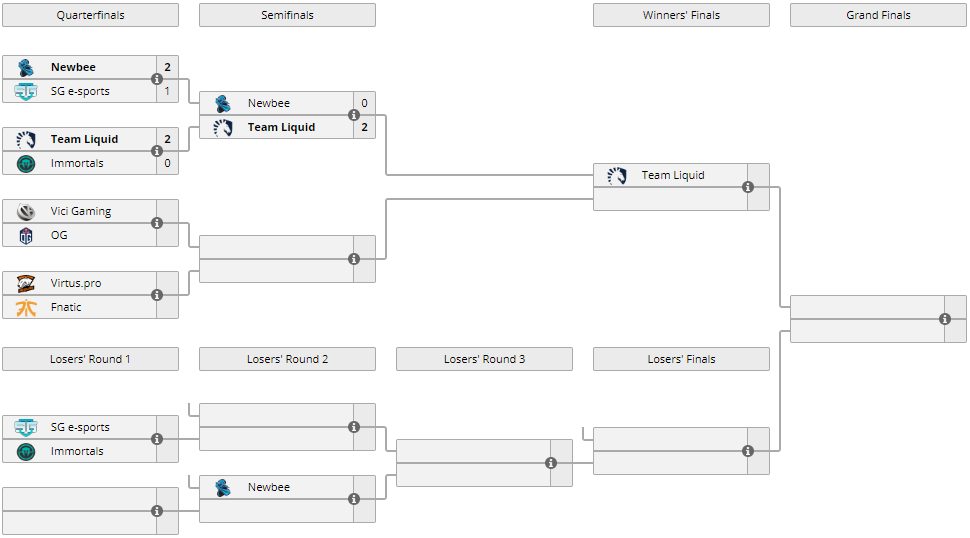Open info popup for Virtus.pro vs Fnatic
The width and height of the screenshot is (970, 538).
157,295
